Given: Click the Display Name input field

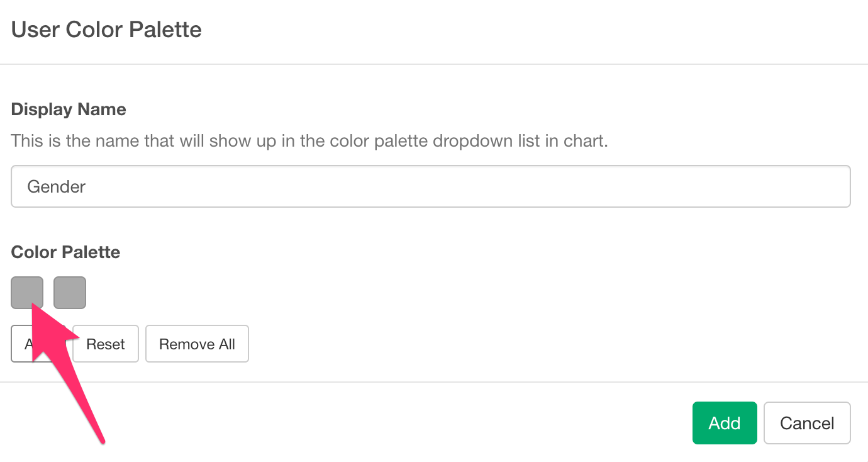Looking at the screenshot, I should click(x=431, y=186).
